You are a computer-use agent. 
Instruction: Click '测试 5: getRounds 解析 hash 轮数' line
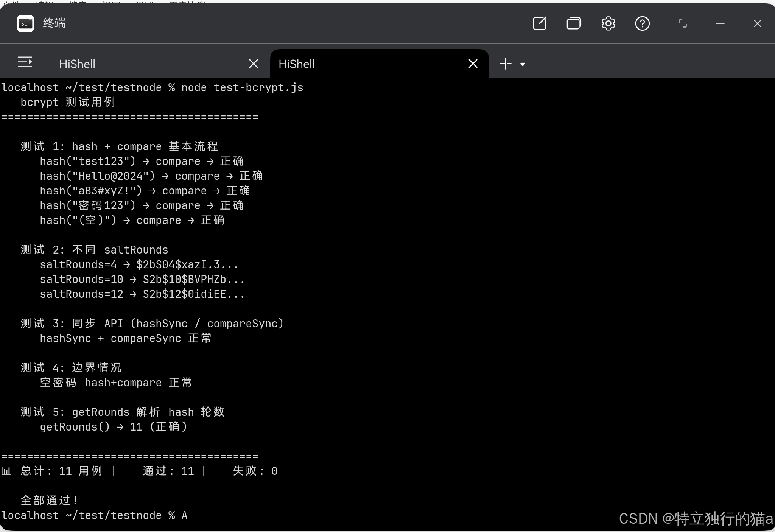pos(123,412)
